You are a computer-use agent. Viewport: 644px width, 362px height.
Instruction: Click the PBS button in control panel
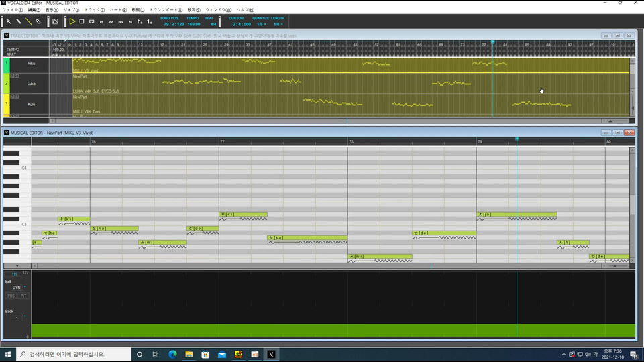(11, 296)
